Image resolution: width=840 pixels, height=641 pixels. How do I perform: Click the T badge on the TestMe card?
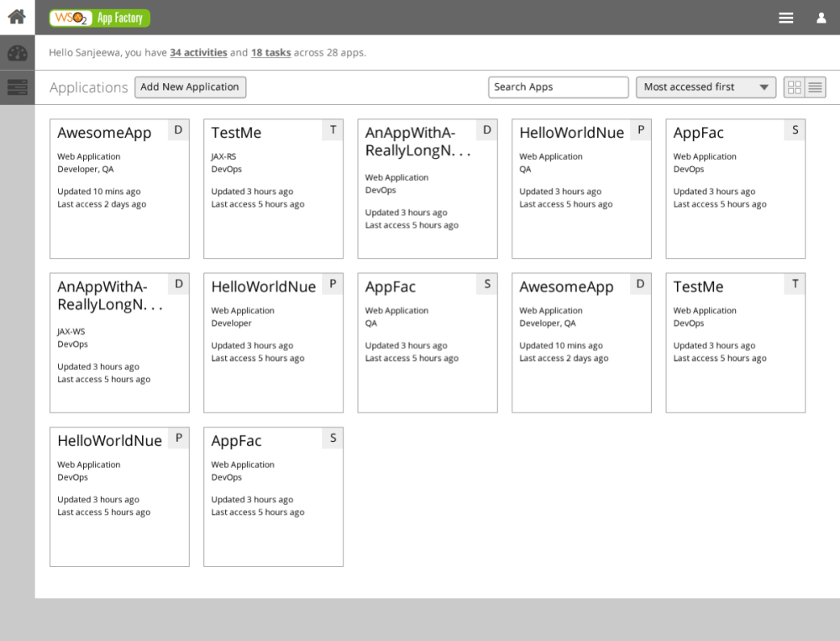(332, 129)
